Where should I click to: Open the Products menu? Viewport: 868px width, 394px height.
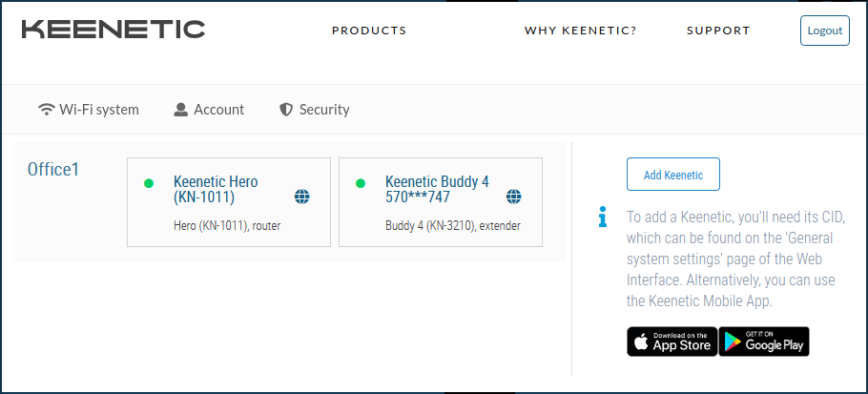(369, 31)
